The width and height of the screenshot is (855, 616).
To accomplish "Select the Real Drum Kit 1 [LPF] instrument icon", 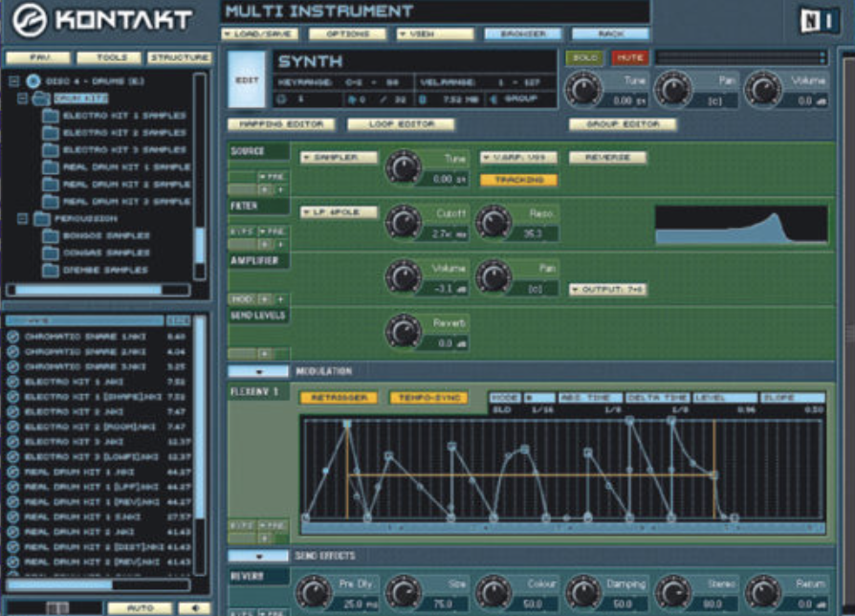I will point(13,487).
